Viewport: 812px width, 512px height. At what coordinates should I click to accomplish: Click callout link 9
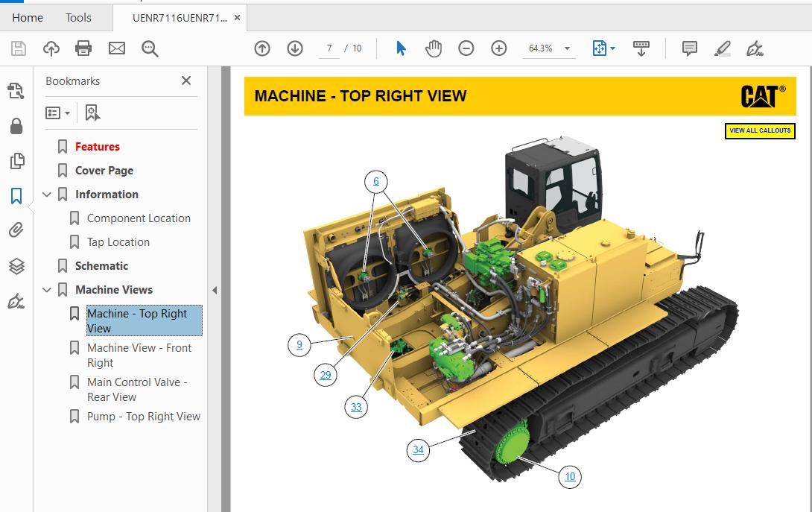click(x=299, y=344)
